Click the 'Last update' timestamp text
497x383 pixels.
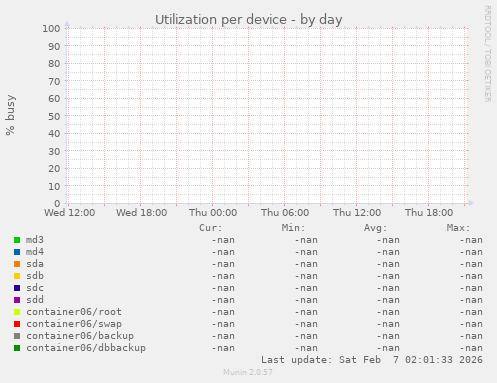pyautogui.click(x=372, y=360)
